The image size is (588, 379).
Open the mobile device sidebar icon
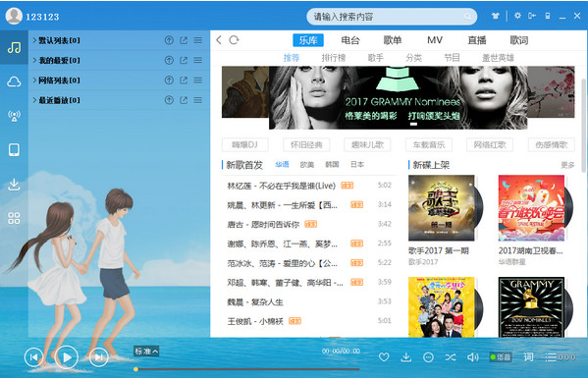[x=14, y=149]
